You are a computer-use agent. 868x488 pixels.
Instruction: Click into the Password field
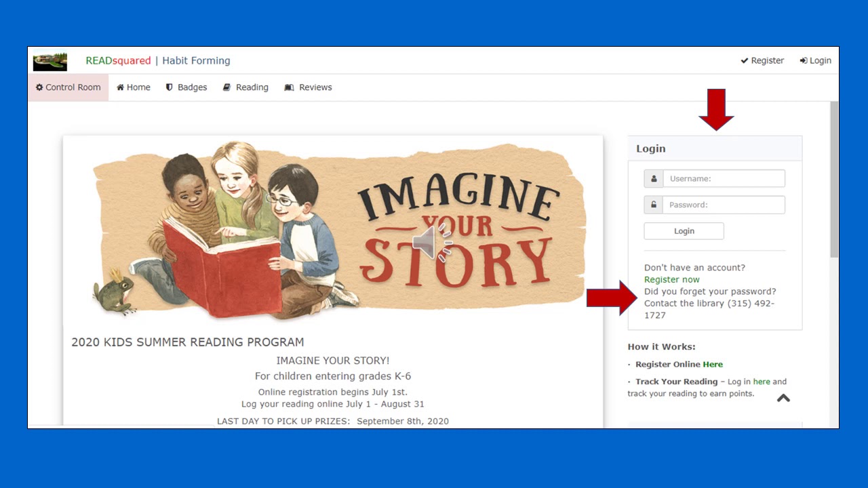point(724,205)
